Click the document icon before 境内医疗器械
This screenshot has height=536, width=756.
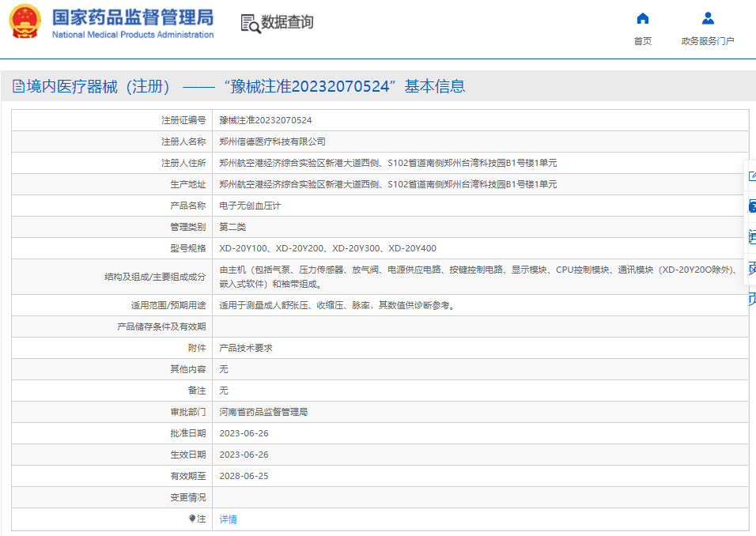click(x=18, y=86)
